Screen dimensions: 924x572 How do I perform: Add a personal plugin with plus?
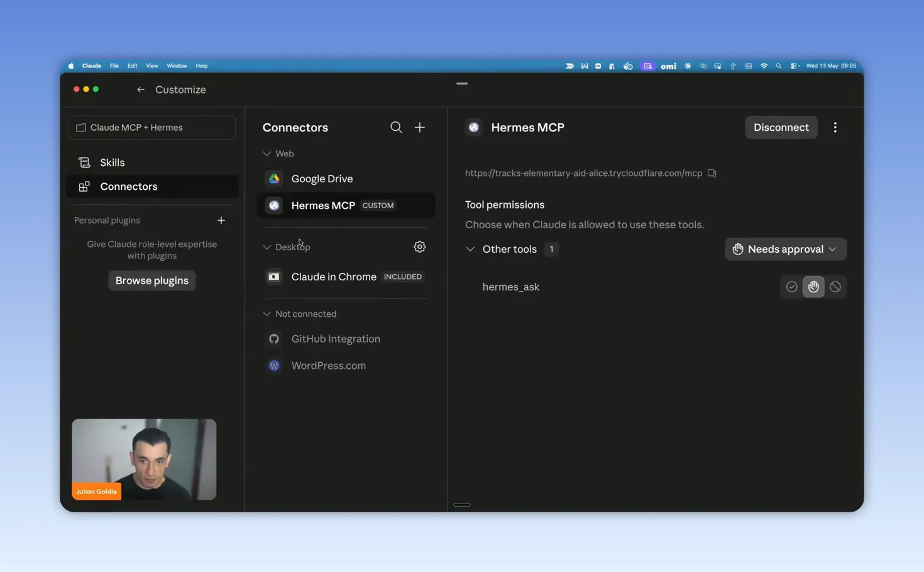[221, 221]
